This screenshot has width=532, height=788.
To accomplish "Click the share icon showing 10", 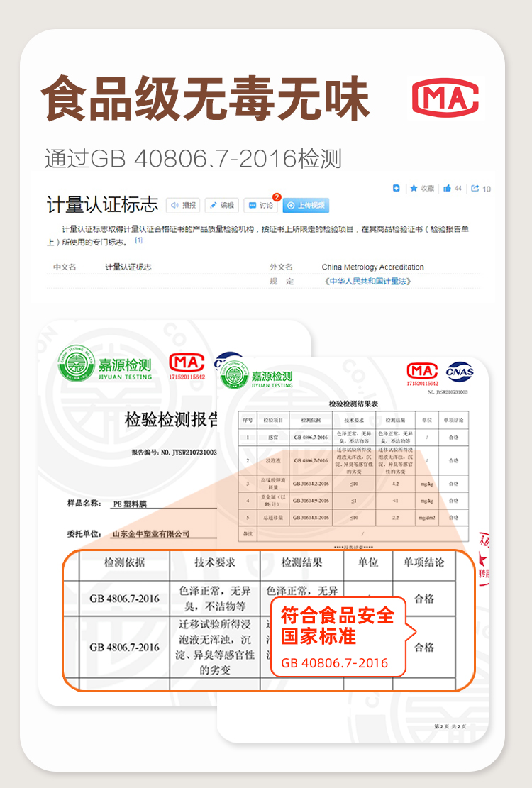I will click(x=475, y=188).
